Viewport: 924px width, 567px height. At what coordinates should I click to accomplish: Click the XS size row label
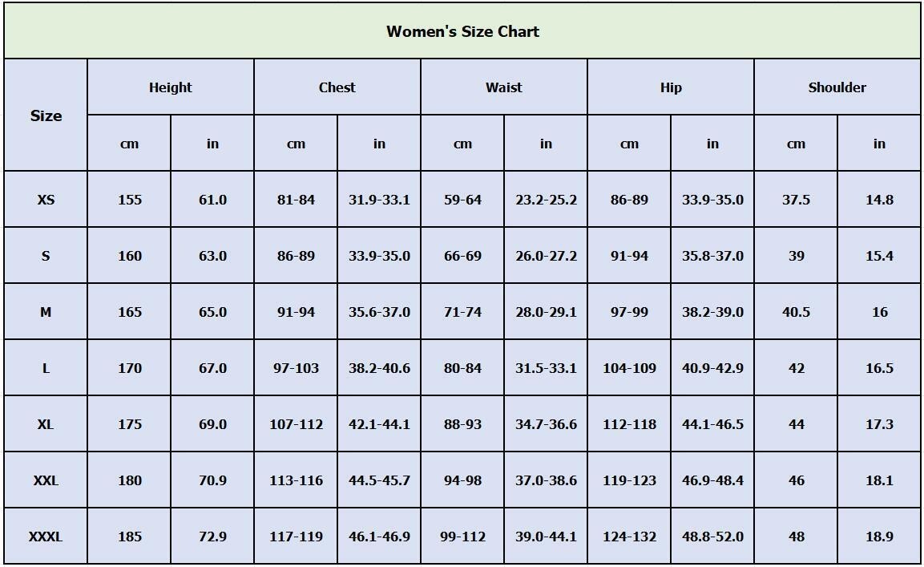point(46,200)
